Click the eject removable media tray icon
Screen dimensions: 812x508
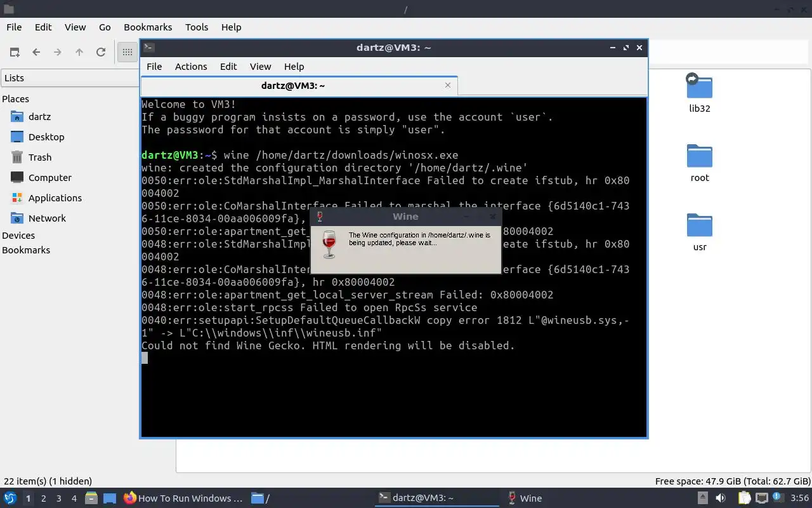pyautogui.click(x=703, y=498)
